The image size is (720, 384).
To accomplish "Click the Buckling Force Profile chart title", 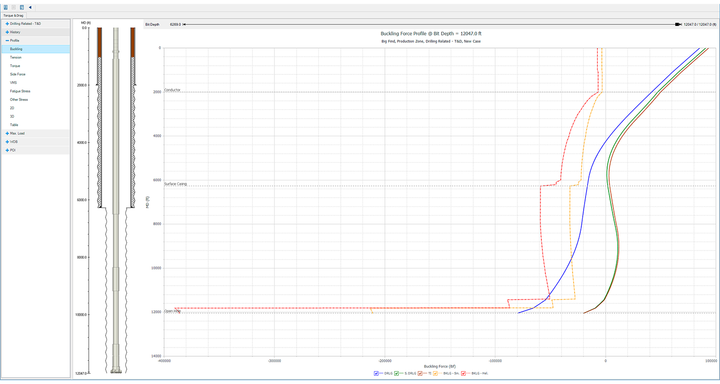I will pyautogui.click(x=431, y=34).
